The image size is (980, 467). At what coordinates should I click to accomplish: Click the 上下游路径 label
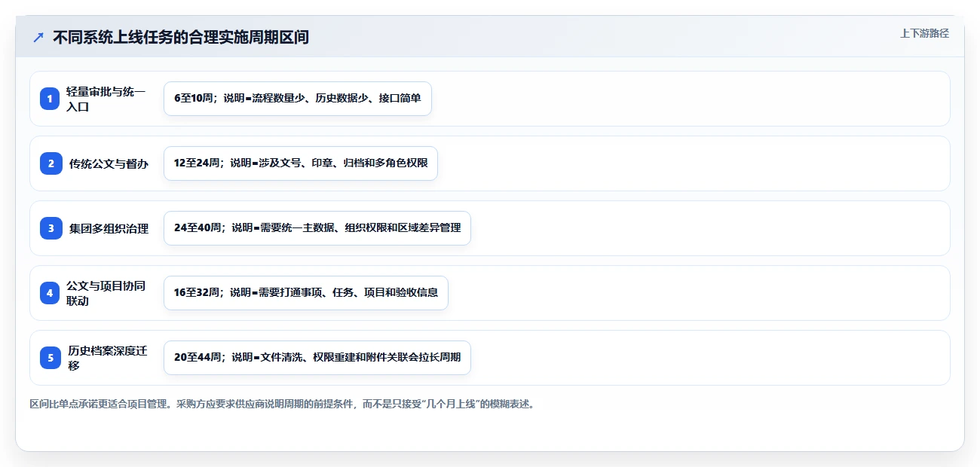click(924, 33)
